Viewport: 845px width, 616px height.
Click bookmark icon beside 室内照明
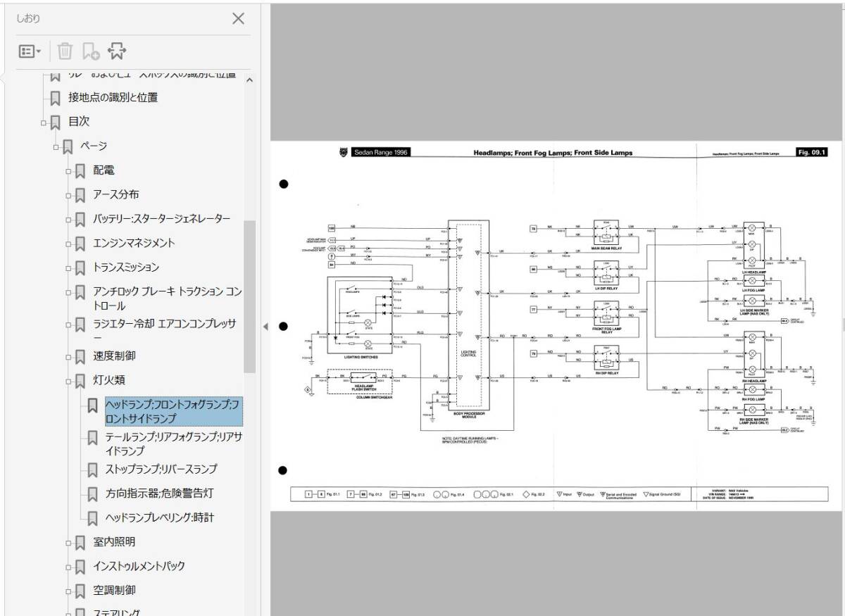(x=80, y=543)
